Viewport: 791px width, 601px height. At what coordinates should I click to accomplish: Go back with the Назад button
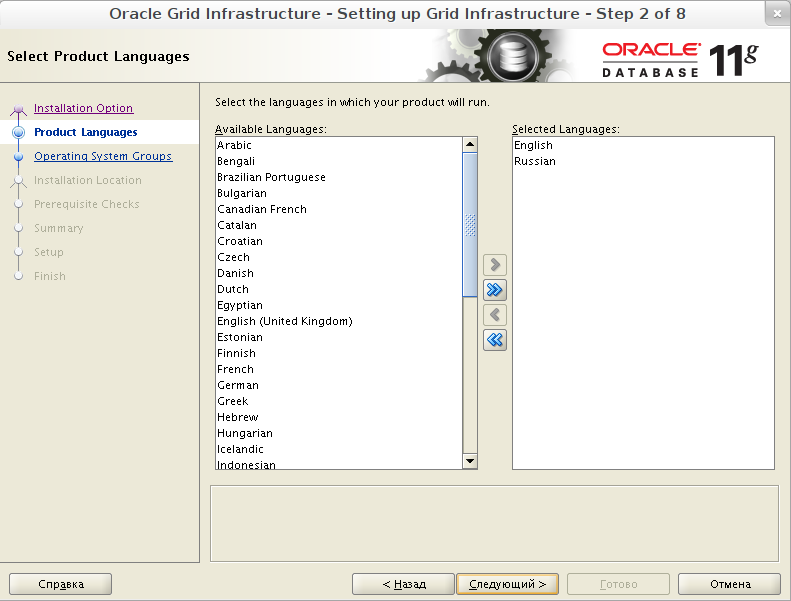point(404,584)
